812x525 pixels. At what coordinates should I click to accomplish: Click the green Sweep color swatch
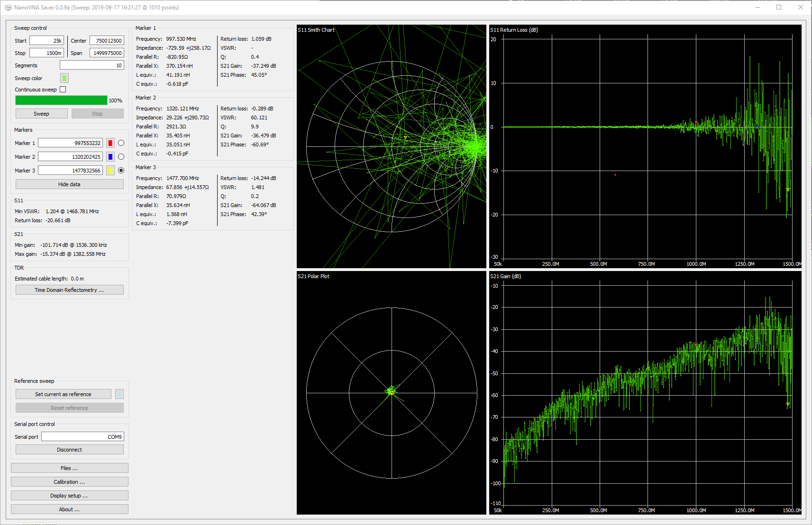point(64,78)
